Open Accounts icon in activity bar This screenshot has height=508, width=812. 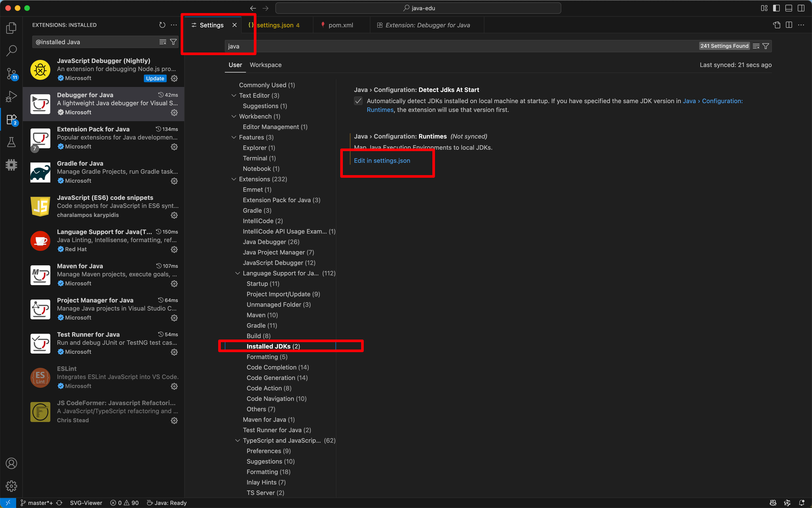tap(11, 463)
